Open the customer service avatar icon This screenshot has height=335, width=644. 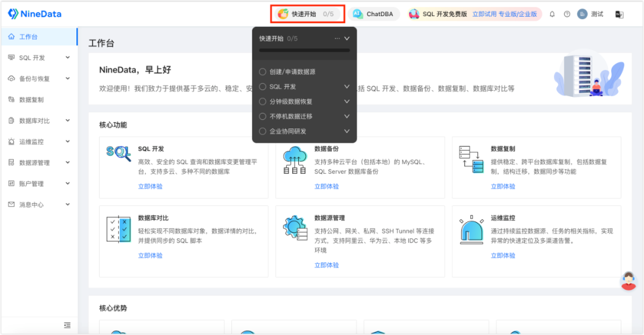tap(628, 281)
